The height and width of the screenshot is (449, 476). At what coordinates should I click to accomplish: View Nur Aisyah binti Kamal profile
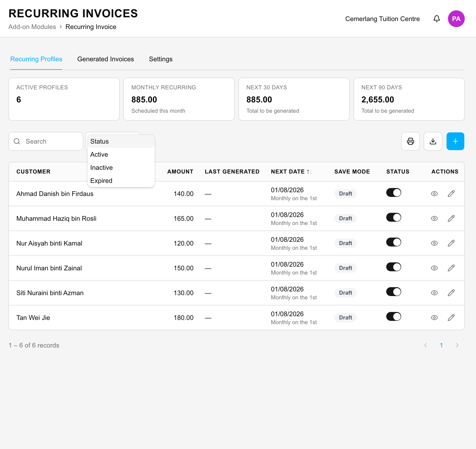pyautogui.click(x=434, y=243)
